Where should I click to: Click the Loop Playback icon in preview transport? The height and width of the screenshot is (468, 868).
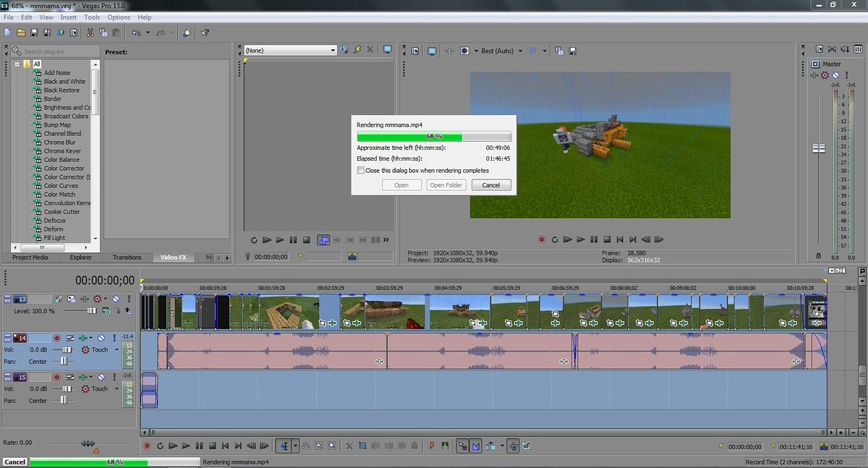click(x=555, y=239)
